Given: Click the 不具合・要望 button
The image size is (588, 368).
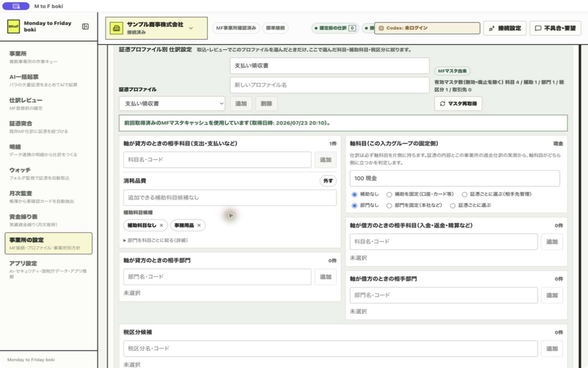Looking at the screenshot, I should point(555,28).
